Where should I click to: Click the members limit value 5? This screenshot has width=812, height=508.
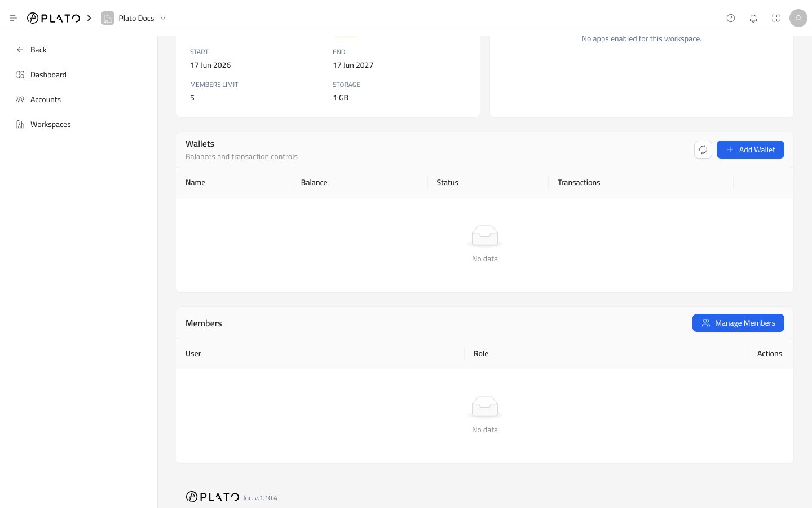(192, 98)
